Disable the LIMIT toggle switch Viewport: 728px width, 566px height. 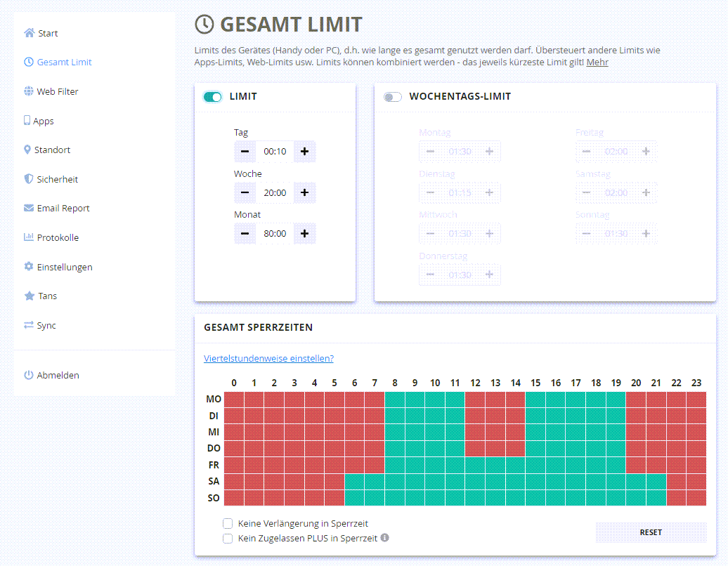(x=212, y=97)
